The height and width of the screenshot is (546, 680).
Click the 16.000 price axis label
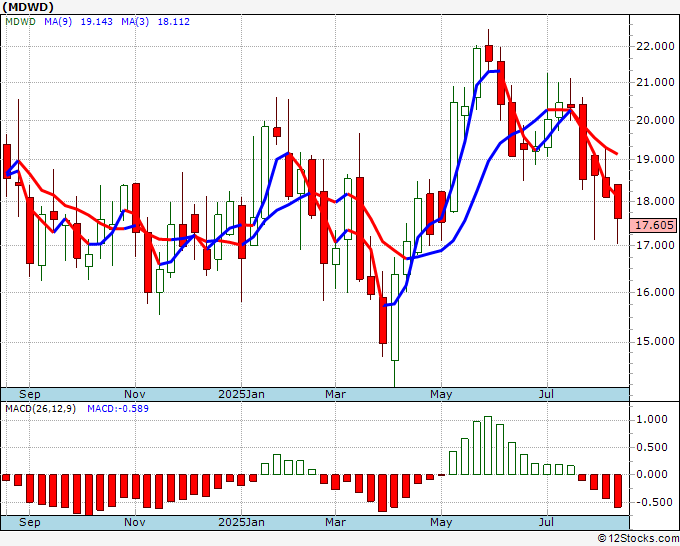pyautogui.click(x=655, y=292)
